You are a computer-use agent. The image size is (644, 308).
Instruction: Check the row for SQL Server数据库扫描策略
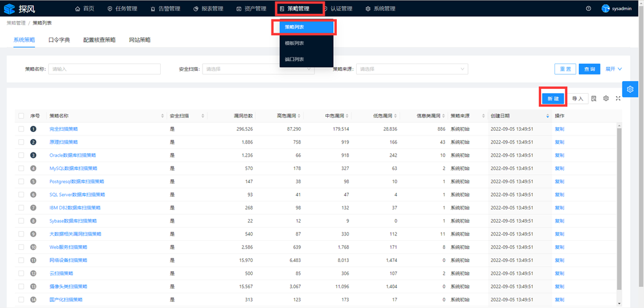pyautogui.click(x=21, y=194)
